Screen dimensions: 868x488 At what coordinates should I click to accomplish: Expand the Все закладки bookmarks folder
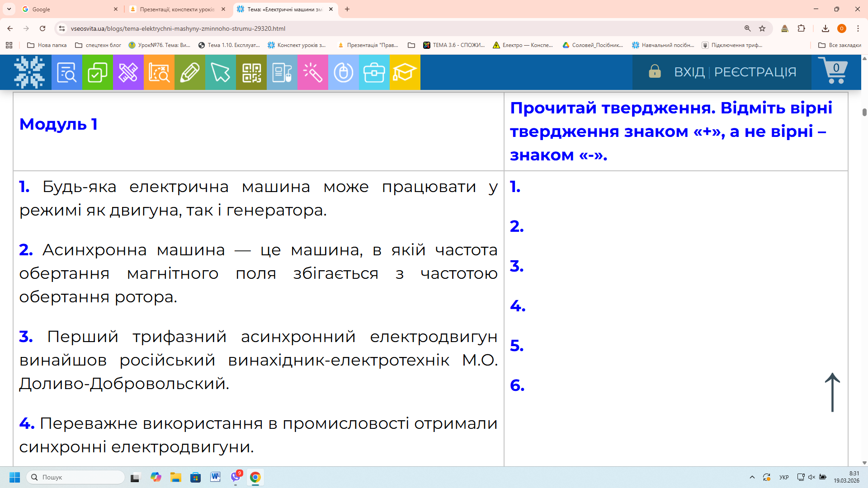pos(840,45)
